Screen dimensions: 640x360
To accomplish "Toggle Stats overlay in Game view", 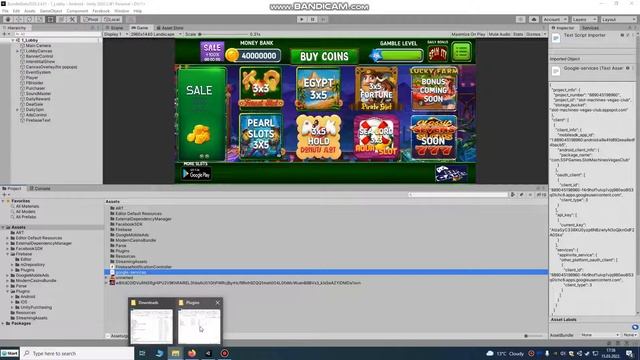I will 518,34.
